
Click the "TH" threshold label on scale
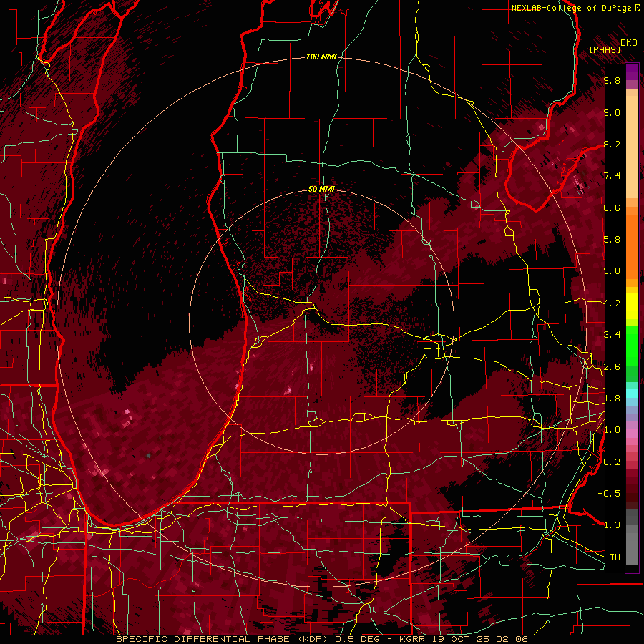[x=615, y=557]
